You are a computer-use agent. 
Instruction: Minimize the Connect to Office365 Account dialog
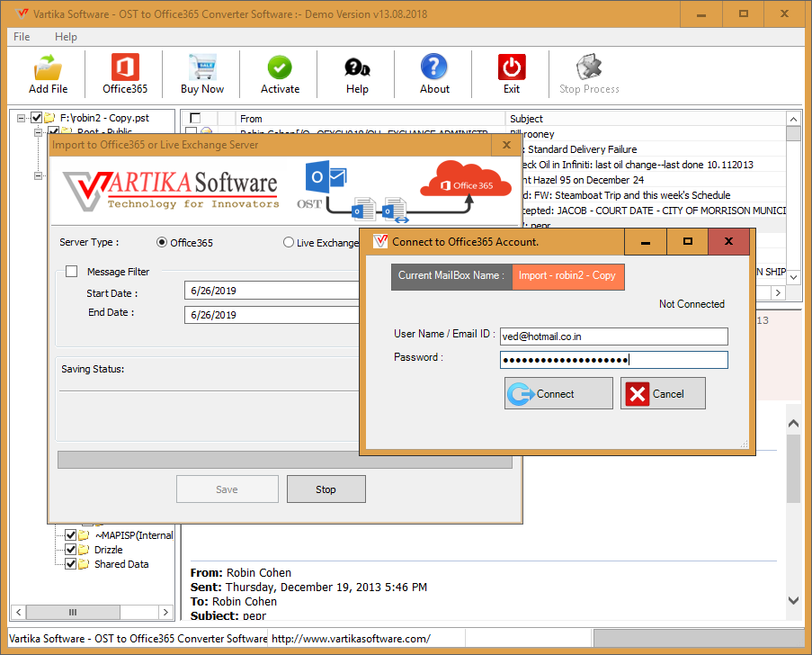tap(646, 241)
